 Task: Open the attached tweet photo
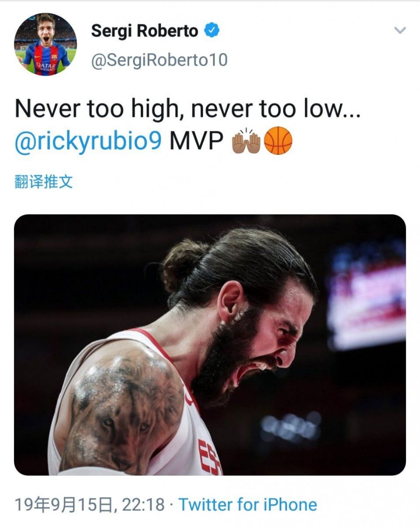tap(210, 345)
